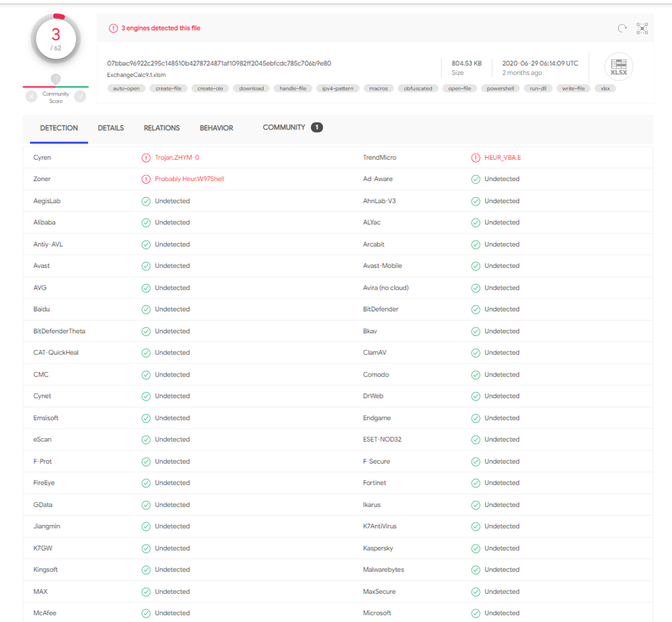Click the XLSX file type icon

[618, 67]
